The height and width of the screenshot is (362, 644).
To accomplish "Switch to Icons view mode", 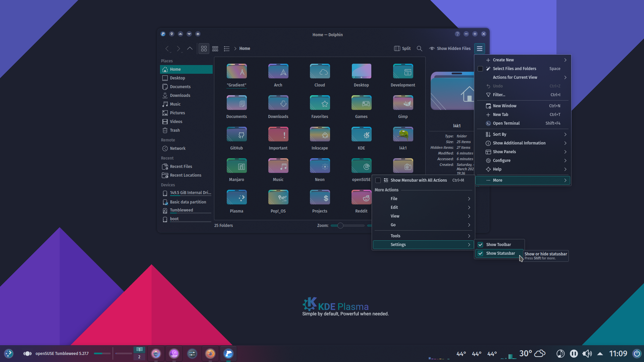I will click(204, 49).
